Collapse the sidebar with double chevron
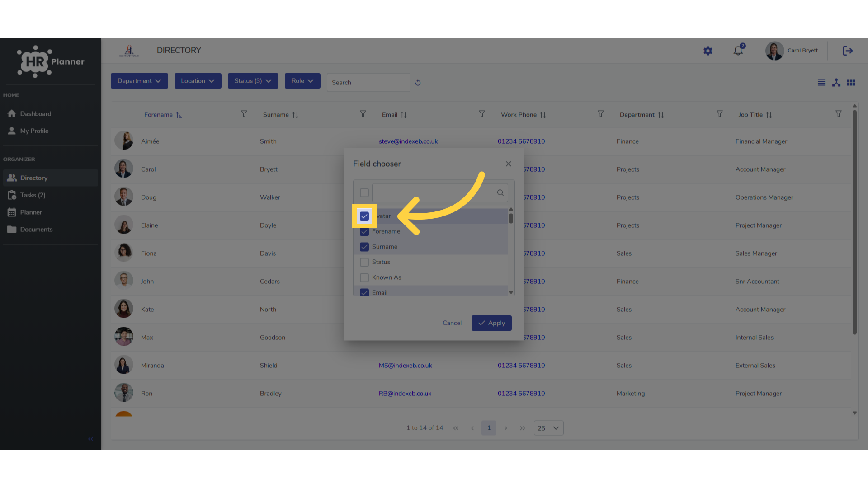This screenshot has width=868, height=488. pos(91,439)
